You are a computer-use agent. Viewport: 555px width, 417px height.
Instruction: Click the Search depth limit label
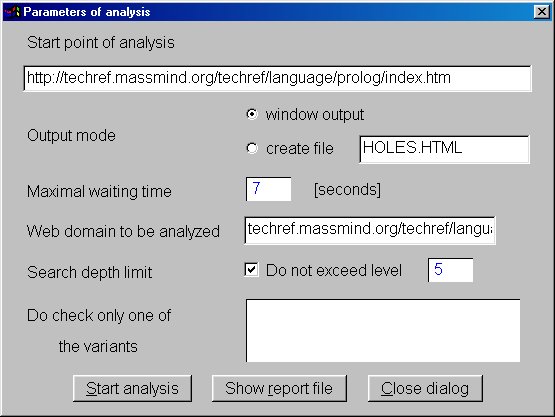tap(90, 273)
